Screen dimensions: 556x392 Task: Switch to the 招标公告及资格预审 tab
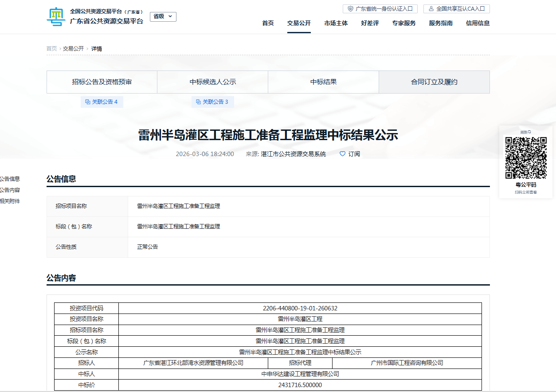pos(102,82)
